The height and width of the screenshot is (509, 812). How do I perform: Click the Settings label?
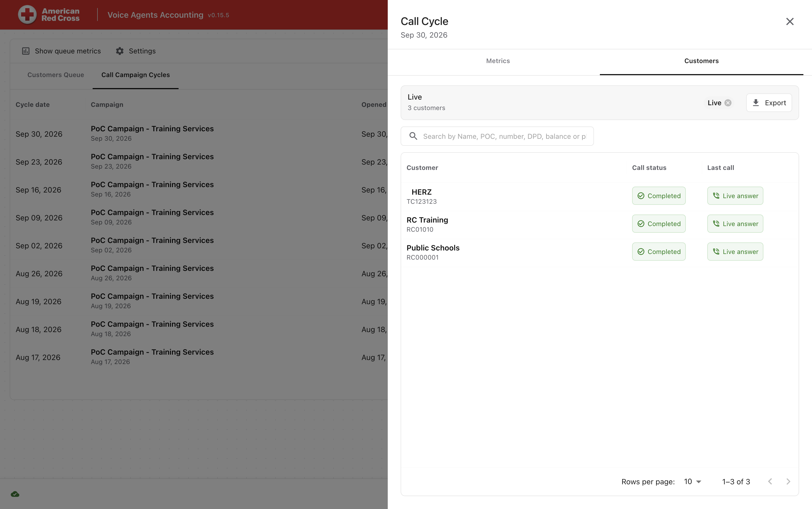coord(142,51)
